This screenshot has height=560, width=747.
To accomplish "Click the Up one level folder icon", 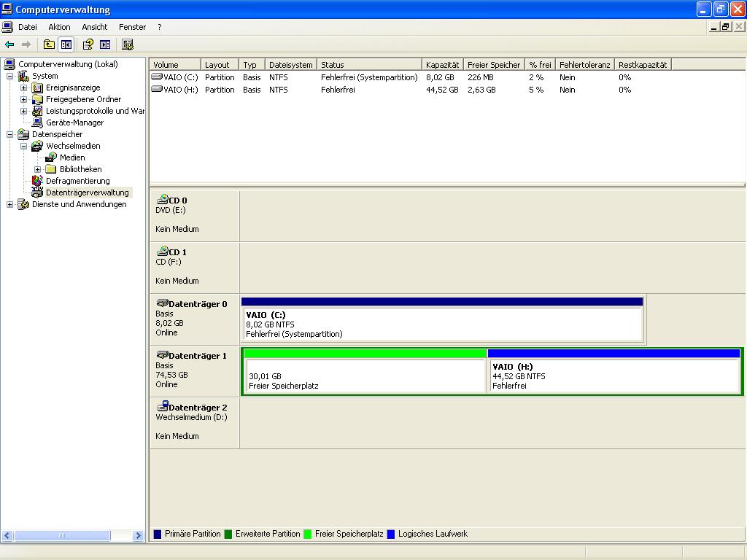I will coord(49,44).
